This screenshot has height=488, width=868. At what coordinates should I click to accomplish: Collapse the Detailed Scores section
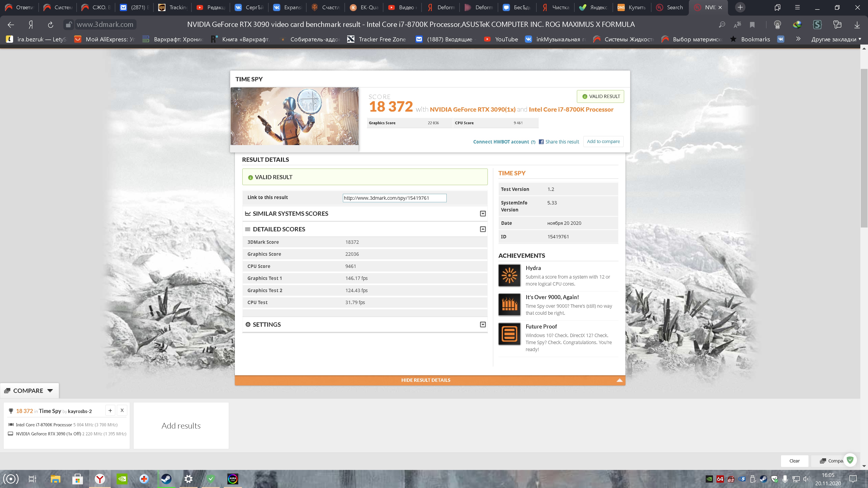483,229
